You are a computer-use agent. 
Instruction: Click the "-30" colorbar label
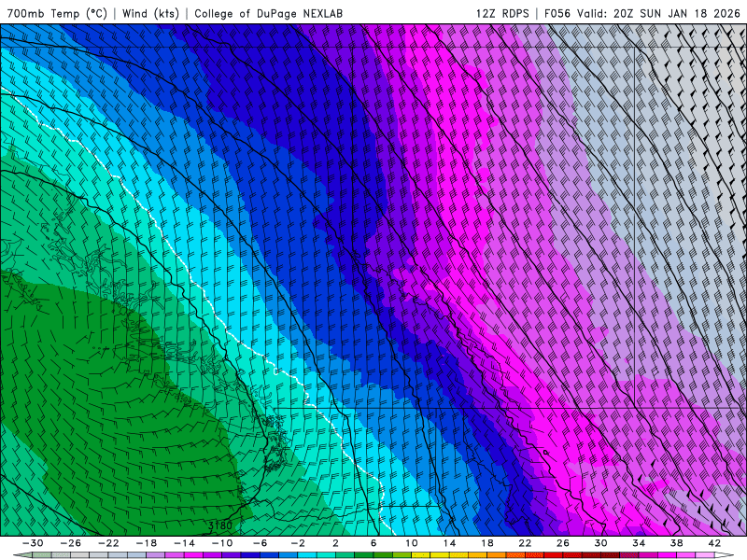tap(33, 543)
